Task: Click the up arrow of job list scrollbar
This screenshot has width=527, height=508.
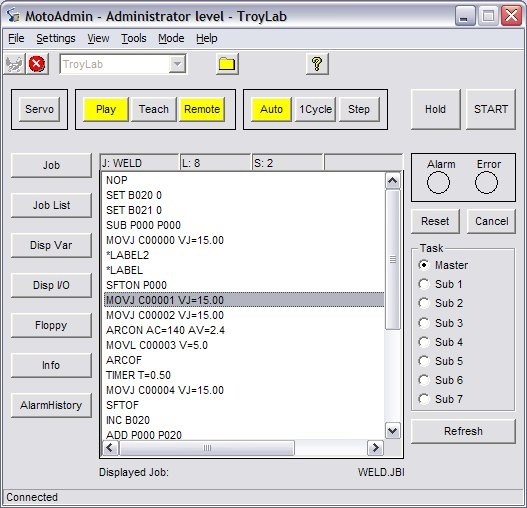Action: pyautogui.click(x=393, y=181)
